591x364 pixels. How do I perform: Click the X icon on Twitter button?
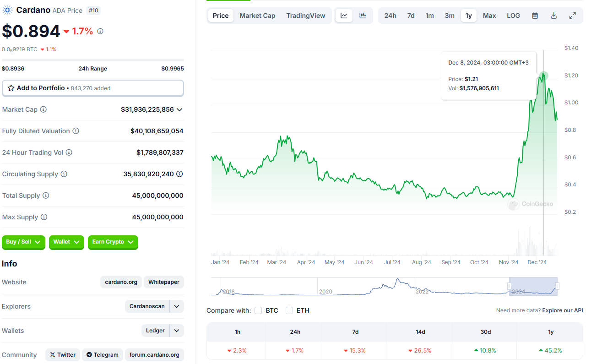(53, 355)
